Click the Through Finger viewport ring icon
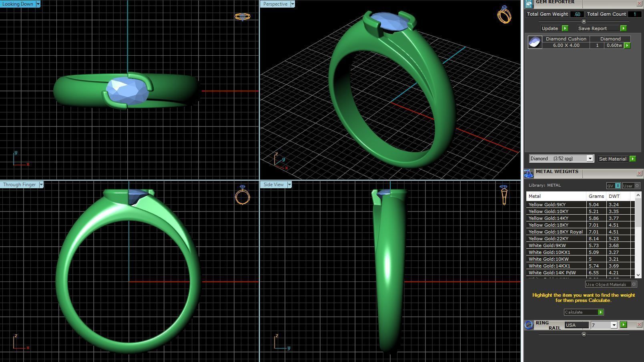Image resolution: width=644 pixels, height=362 pixels. (x=243, y=195)
